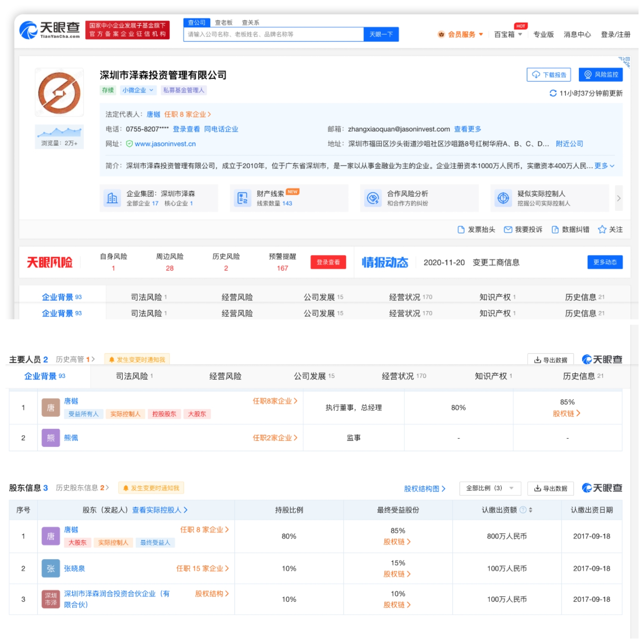Viewport: 644px width, 644px height.
Task: Click the red 登录查看 risk button
Action: point(328,262)
